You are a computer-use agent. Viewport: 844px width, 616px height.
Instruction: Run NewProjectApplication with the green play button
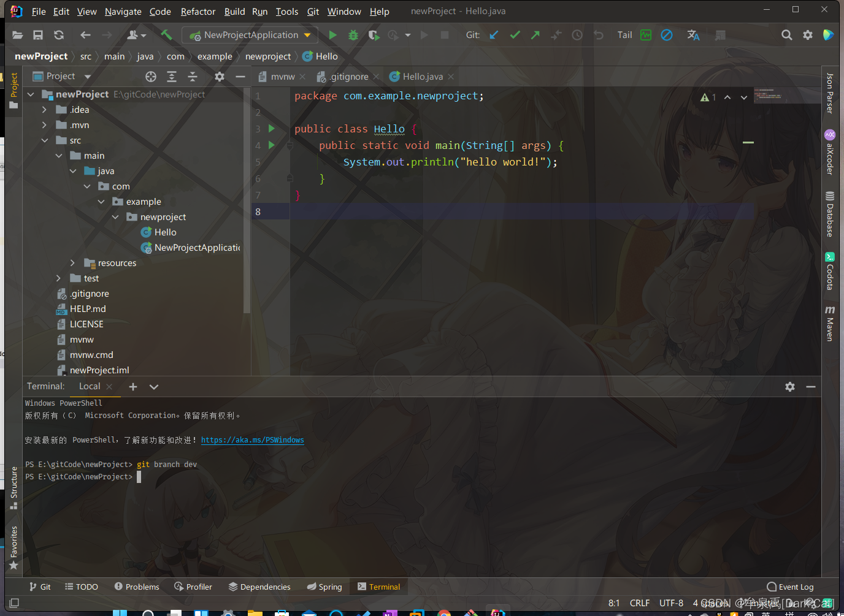332,35
